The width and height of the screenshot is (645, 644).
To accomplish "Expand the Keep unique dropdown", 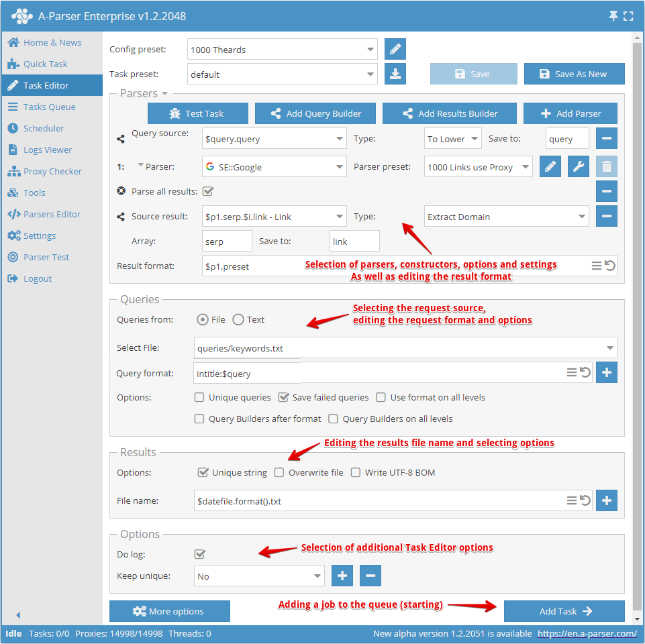I will (260, 576).
